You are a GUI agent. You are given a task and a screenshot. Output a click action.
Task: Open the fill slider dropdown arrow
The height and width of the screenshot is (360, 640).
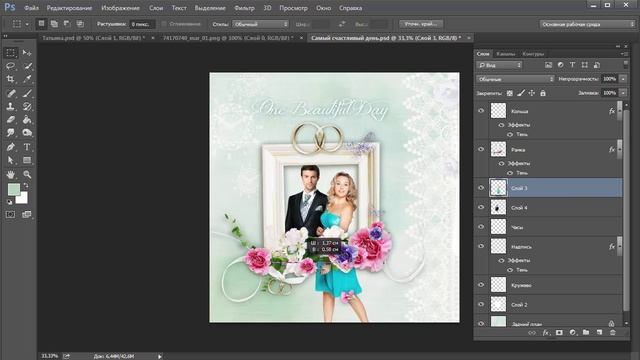623,93
